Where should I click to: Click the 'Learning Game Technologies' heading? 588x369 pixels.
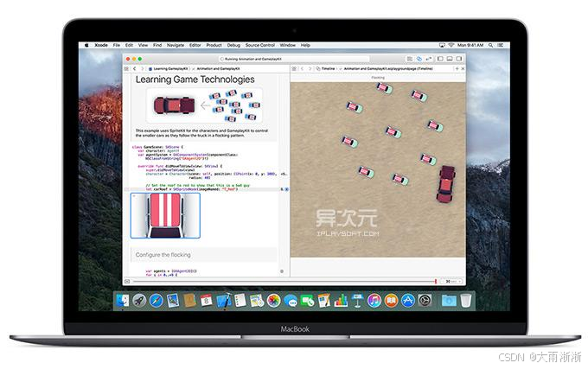195,80
